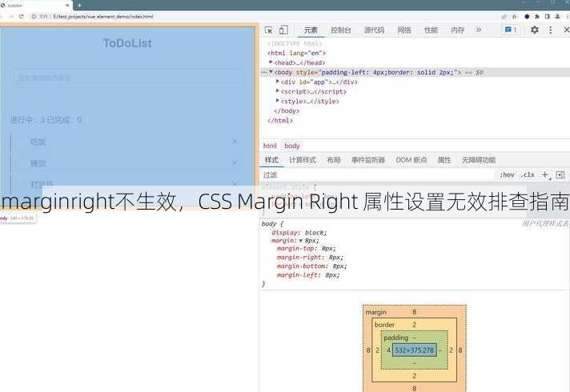Expand the div id="app" node
Screen dimensions: 570x392
coord(278,82)
